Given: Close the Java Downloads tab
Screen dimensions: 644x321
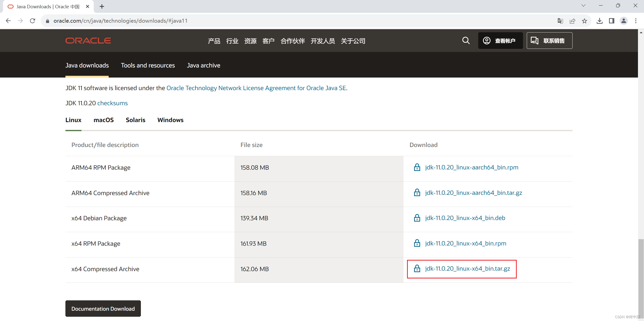Looking at the screenshot, I should point(88,7).
